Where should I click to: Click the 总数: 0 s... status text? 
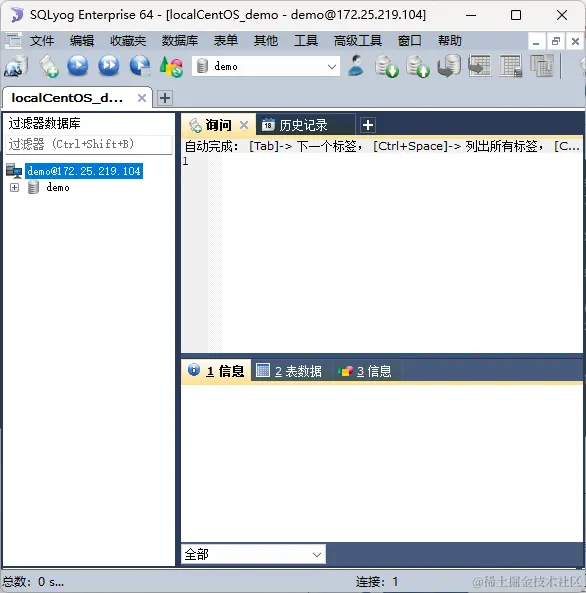click(x=33, y=581)
